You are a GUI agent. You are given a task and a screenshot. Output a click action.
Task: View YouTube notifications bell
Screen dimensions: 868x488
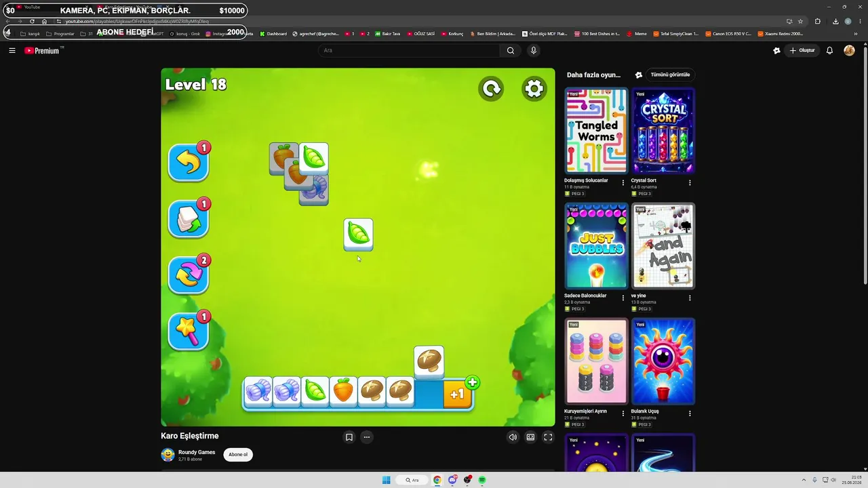[x=829, y=50]
